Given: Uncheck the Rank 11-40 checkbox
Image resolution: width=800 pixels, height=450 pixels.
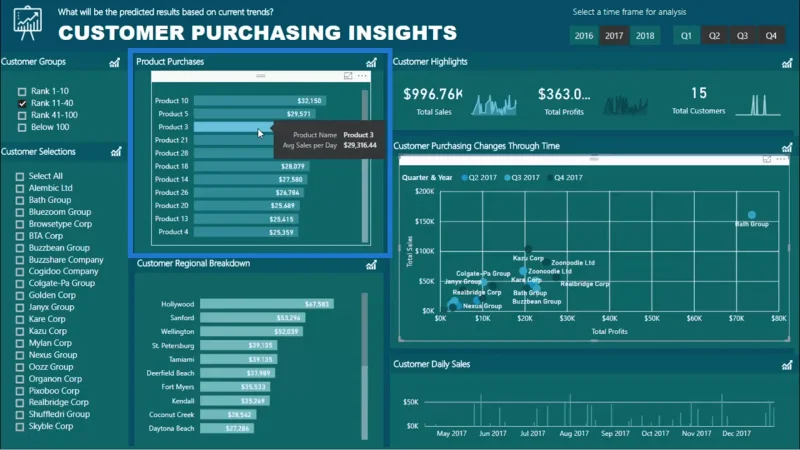Looking at the screenshot, I should 22,104.
